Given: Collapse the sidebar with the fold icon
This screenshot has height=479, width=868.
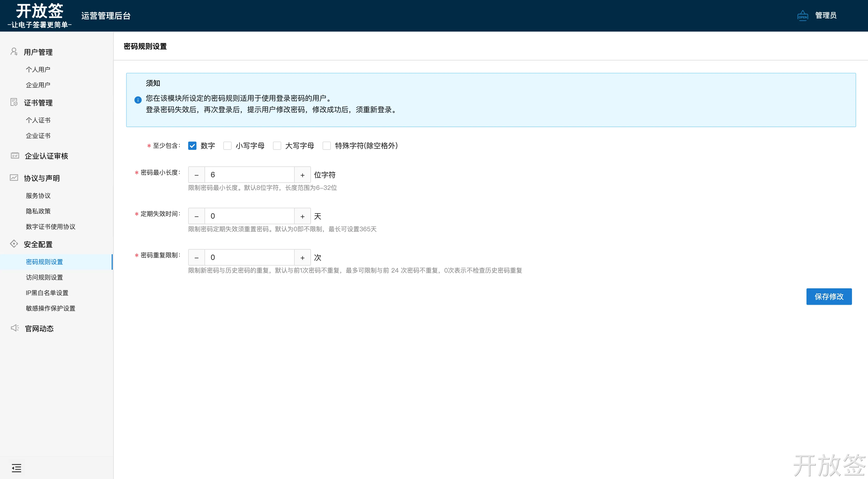Looking at the screenshot, I should (x=17, y=468).
